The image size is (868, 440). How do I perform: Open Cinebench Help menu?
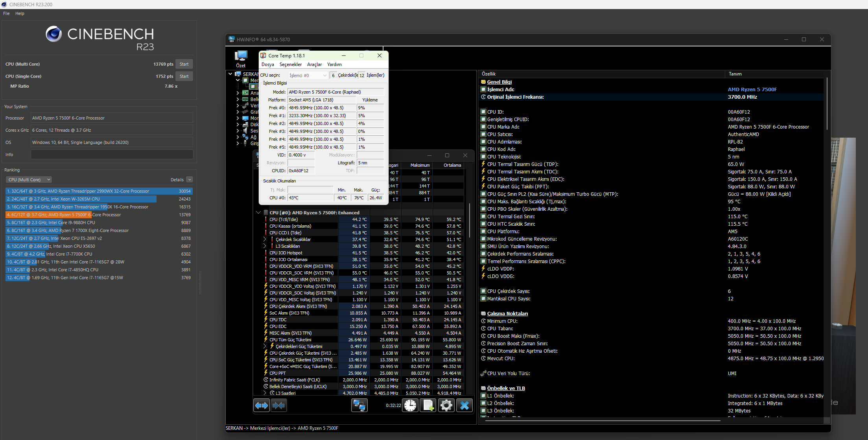(20, 13)
